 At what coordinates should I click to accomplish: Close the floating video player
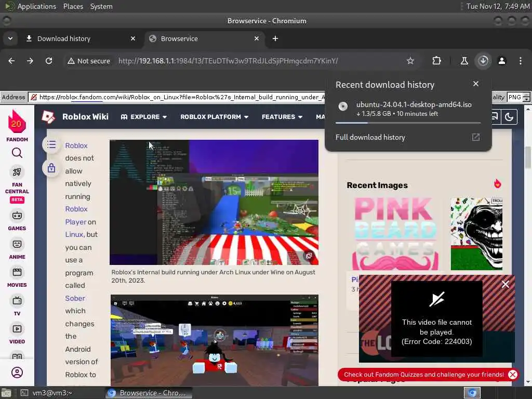pos(505,284)
